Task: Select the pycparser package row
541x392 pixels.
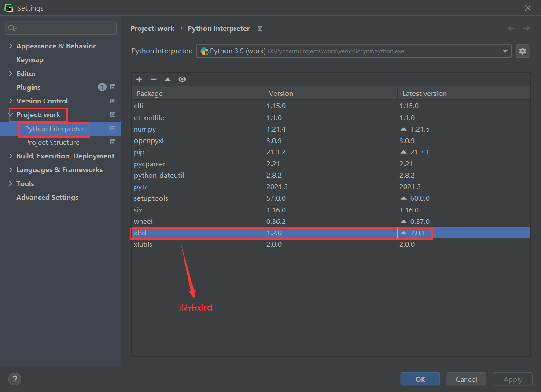Action: (331, 164)
